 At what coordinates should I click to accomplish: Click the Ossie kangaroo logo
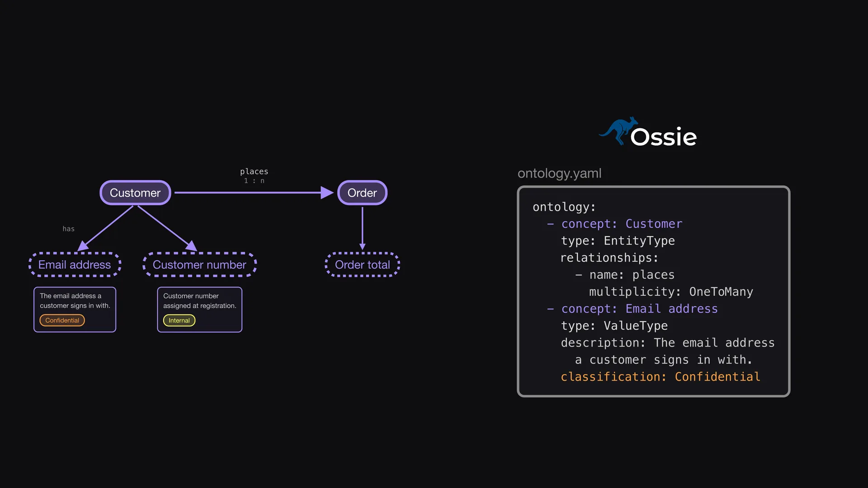coord(618,131)
